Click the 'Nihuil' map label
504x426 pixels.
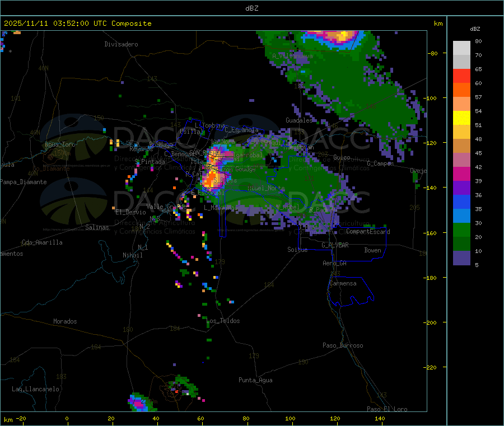(x=133, y=255)
